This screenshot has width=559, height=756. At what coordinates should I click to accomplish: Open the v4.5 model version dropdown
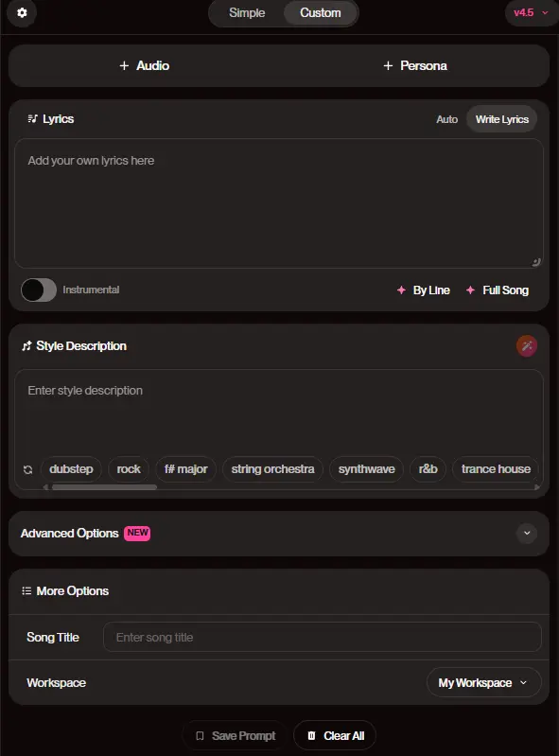[531, 12]
